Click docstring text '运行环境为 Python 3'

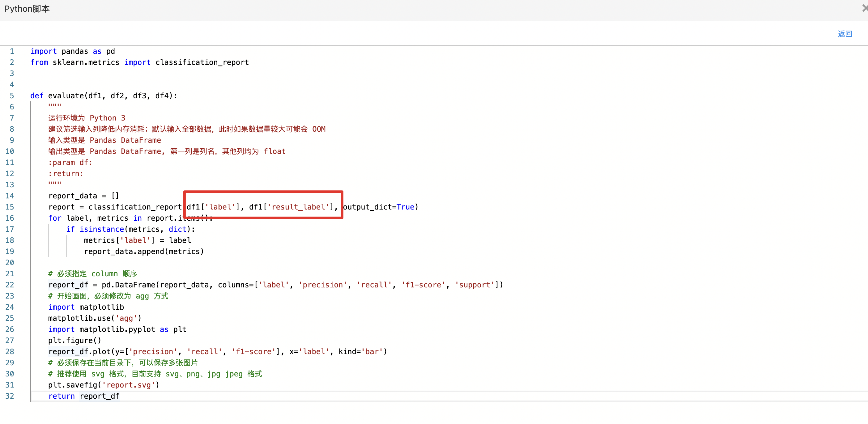(x=87, y=118)
